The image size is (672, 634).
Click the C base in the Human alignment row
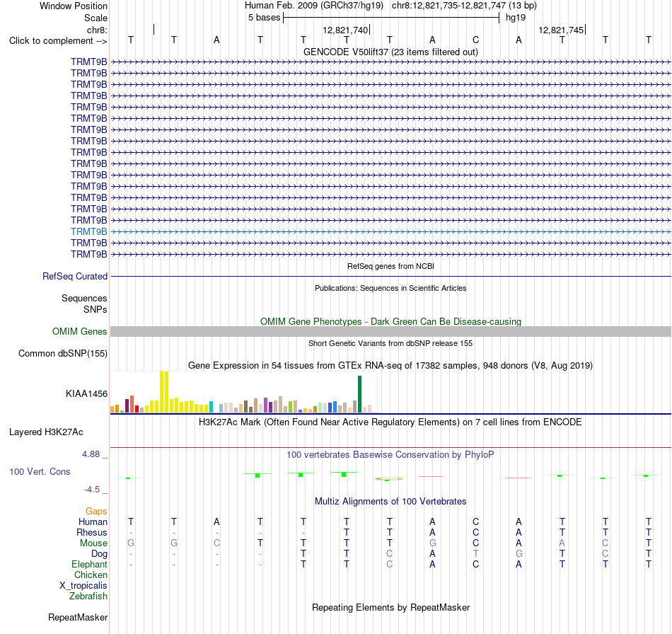click(x=476, y=521)
